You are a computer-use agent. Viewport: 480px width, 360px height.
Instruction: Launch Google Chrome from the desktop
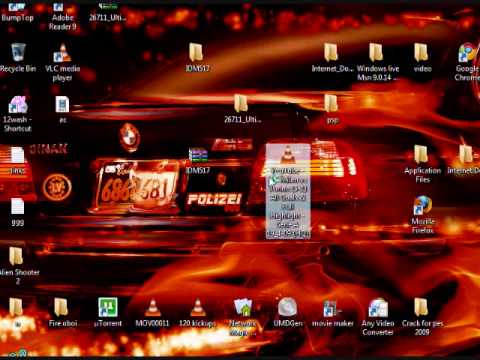pyautogui.click(x=467, y=62)
